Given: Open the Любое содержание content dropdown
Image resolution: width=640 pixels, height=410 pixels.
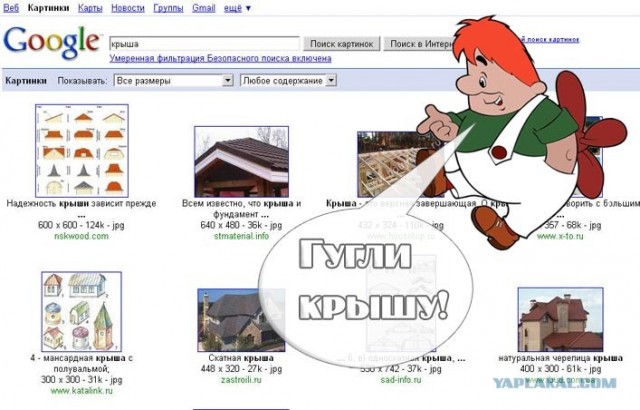Looking at the screenshot, I should (x=288, y=80).
